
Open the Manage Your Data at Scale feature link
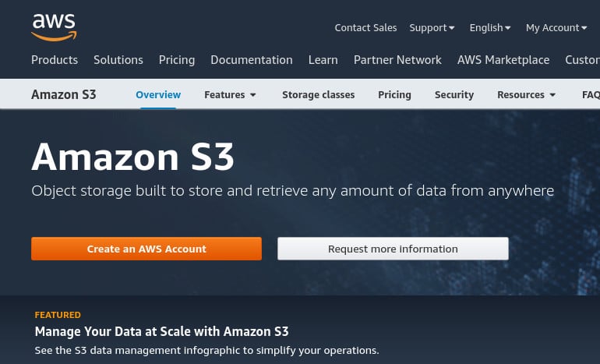(x=161, y=331)
